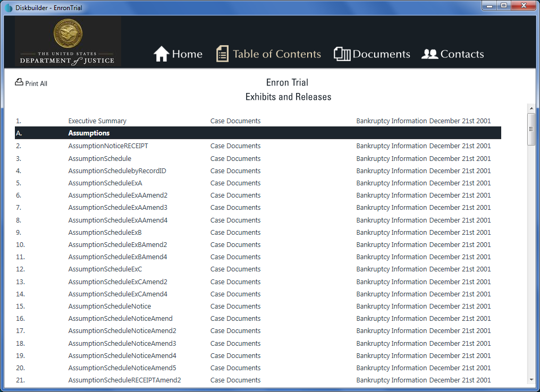Open AssumptionScheduleNoticeAmend2 document

(122, 331)
